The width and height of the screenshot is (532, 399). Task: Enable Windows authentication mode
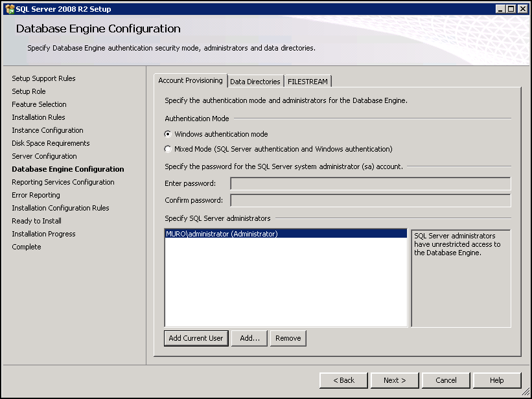pos(167,134)
